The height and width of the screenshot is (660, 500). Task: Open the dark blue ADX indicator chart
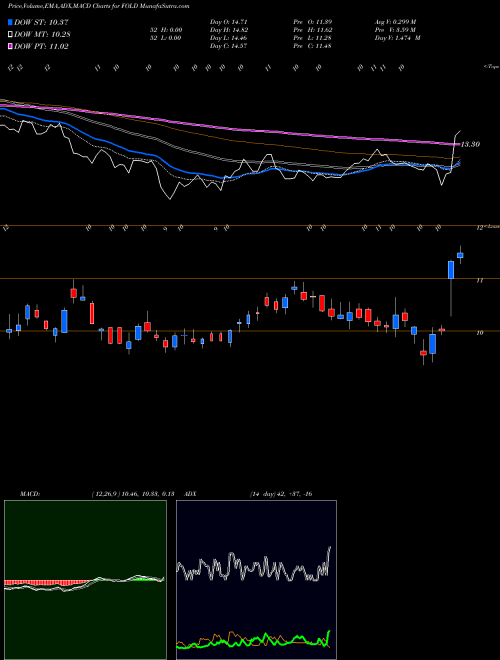tap(256, 580)
